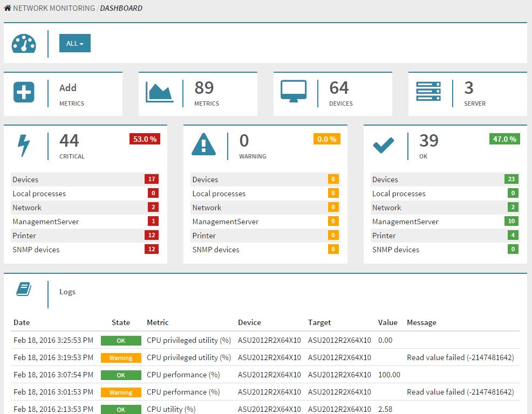
Task: Select the Warning triangle icon
Action: (x=203, y=144)
